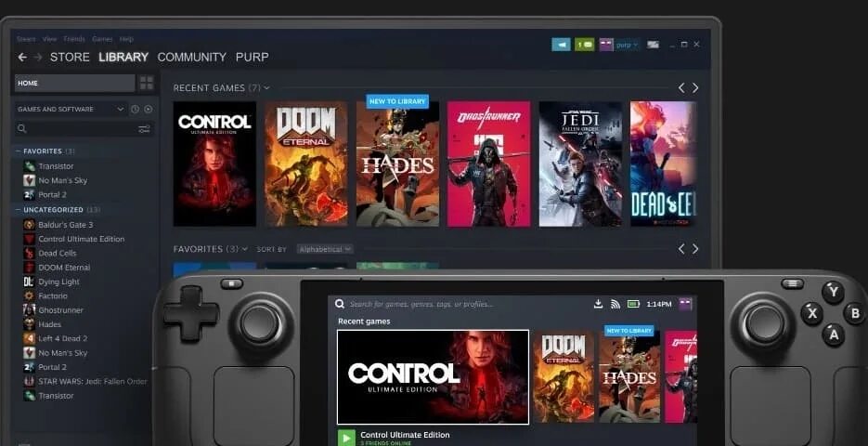868x446 pixels.
Task: Click next arrow on the Favorites shelf
Action: [x=695, y=249]
